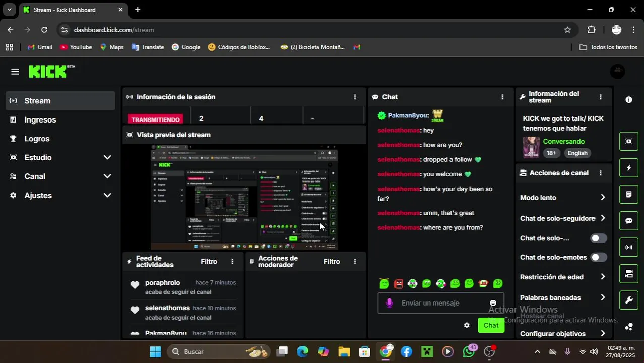644x363 pixels.
Task: Toggle the wrench stream info icon
Action: click(x=629, y=300)
